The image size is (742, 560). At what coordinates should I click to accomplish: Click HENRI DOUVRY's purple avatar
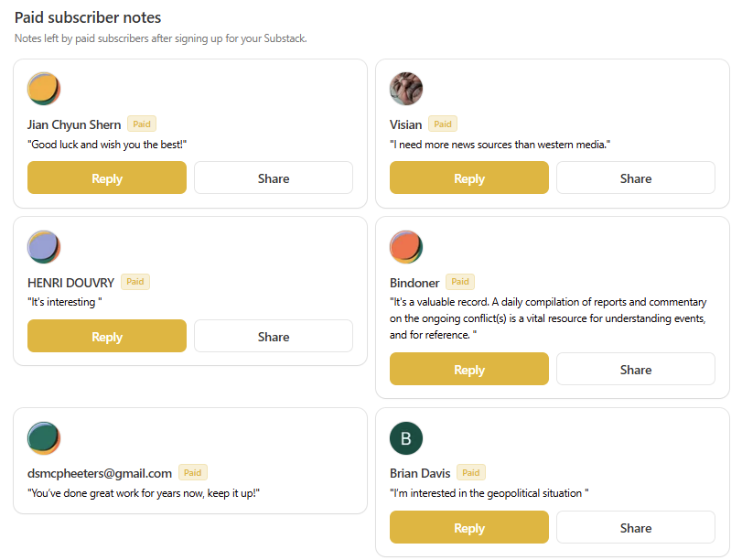pyautogui.click(x=44, y=247)
